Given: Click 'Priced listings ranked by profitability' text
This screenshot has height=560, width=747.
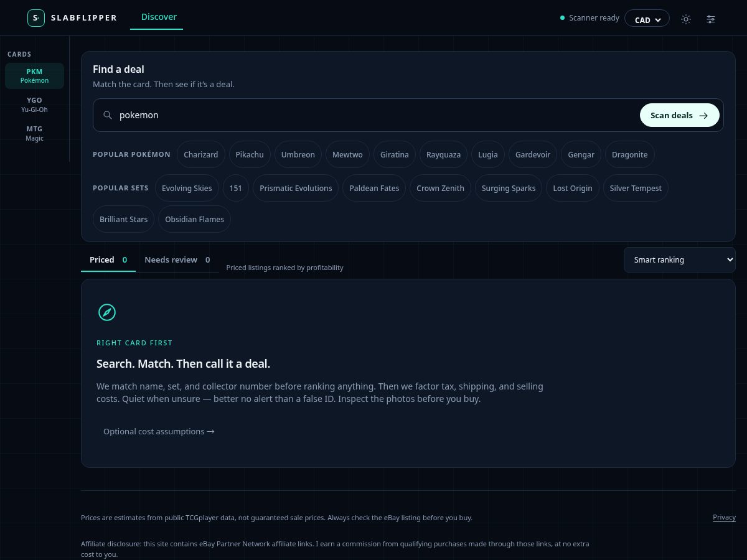Looking at the screenshot, I should click(x=284, y=268).
